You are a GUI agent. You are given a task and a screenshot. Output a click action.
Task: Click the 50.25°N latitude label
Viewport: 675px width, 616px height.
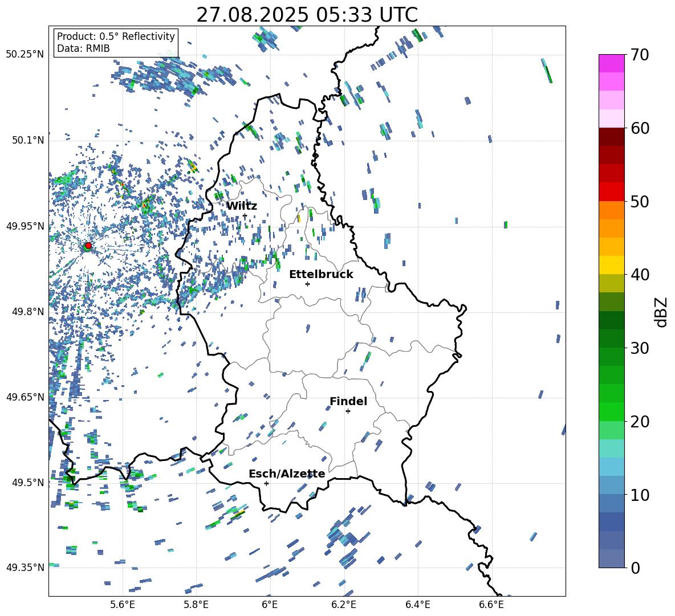(25, 55)
